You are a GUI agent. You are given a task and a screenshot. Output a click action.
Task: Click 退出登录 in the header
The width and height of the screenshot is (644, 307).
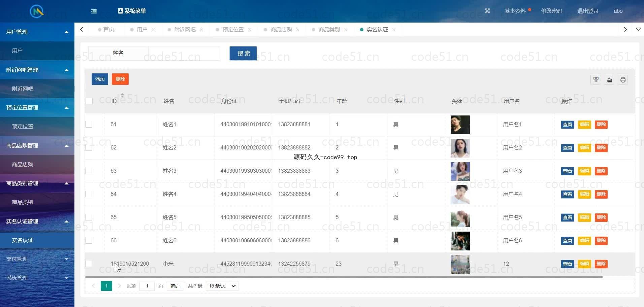click(588, 11)
